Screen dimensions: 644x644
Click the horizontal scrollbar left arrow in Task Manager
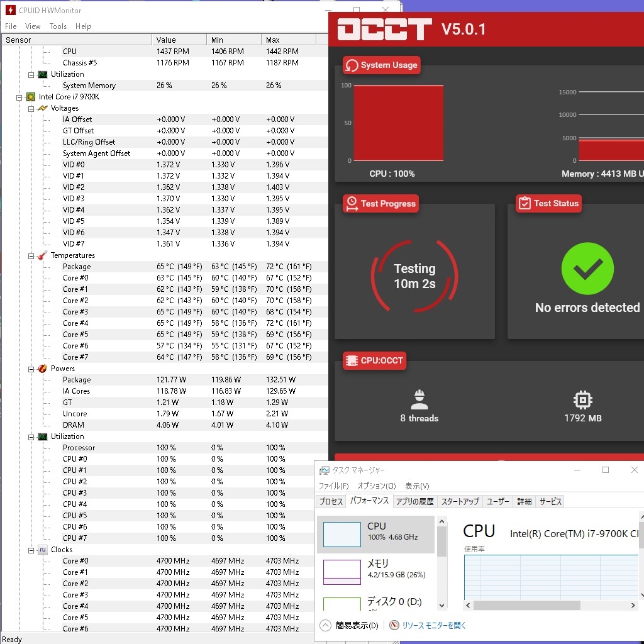point(468,605)
